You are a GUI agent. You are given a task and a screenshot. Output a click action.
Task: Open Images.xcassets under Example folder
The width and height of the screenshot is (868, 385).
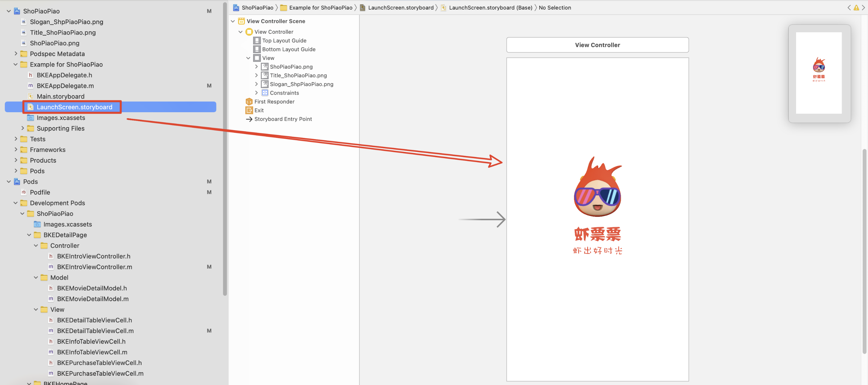point(61,118)
